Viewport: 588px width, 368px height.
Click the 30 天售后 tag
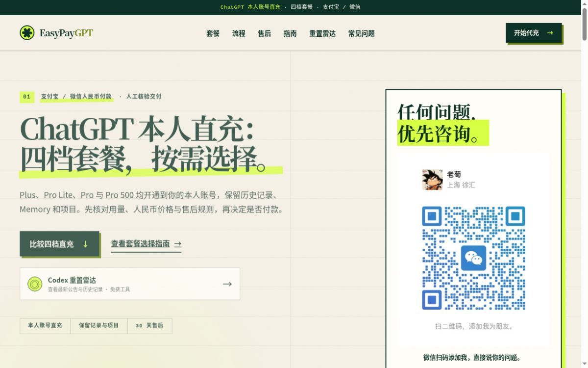pos(149,325)
